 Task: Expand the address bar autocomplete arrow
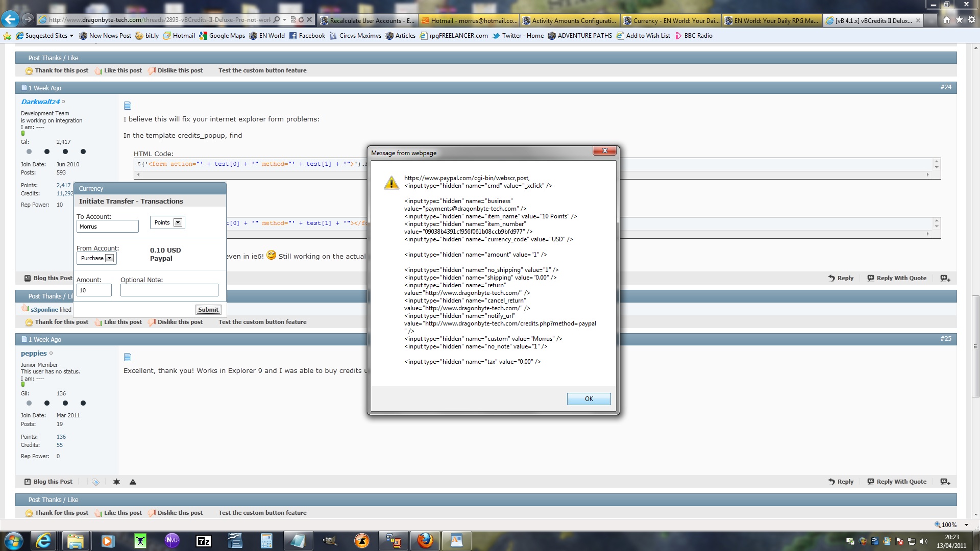[285, 20]
